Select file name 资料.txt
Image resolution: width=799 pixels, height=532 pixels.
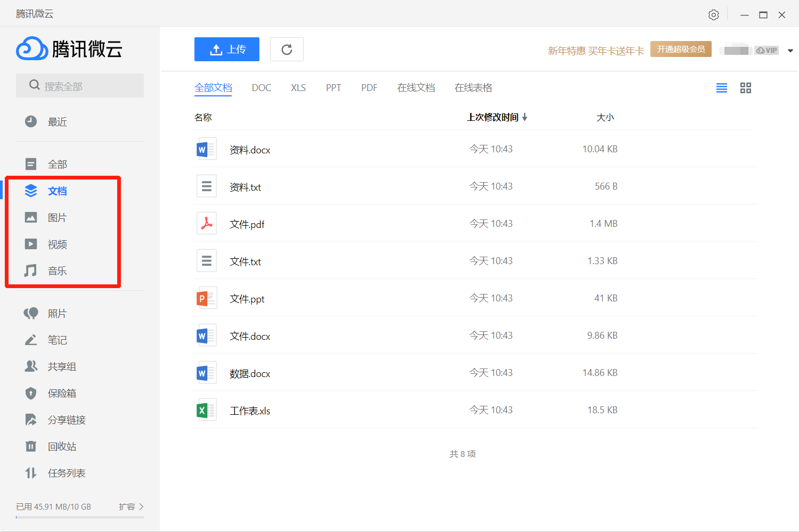[x=245, y=187]
